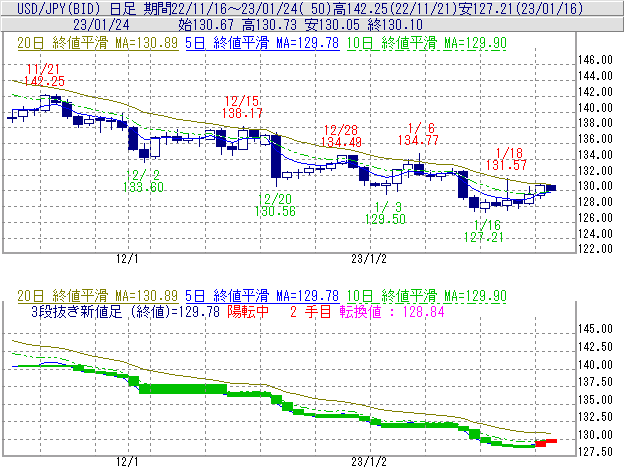Click the 10日 終値平滑 MA=129.90 label in lower chart

coord(427,296)
